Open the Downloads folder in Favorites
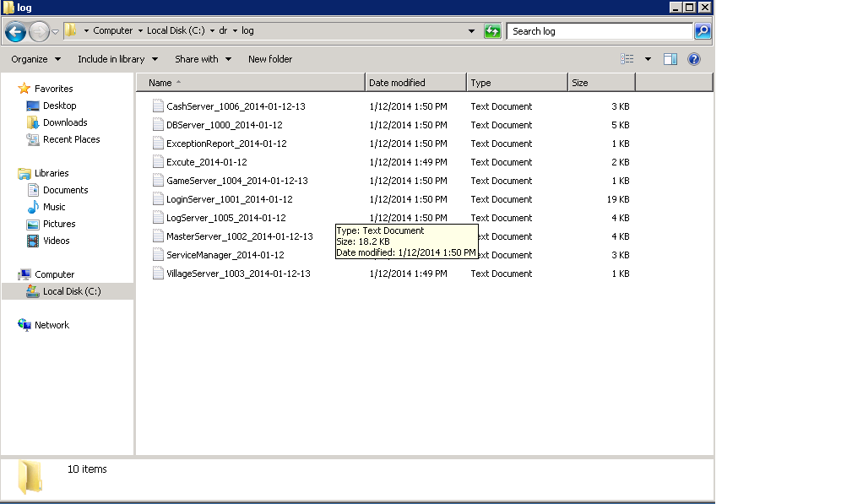Image resolution: width=852 pixels, height=504 pixels. pos(65,122)
